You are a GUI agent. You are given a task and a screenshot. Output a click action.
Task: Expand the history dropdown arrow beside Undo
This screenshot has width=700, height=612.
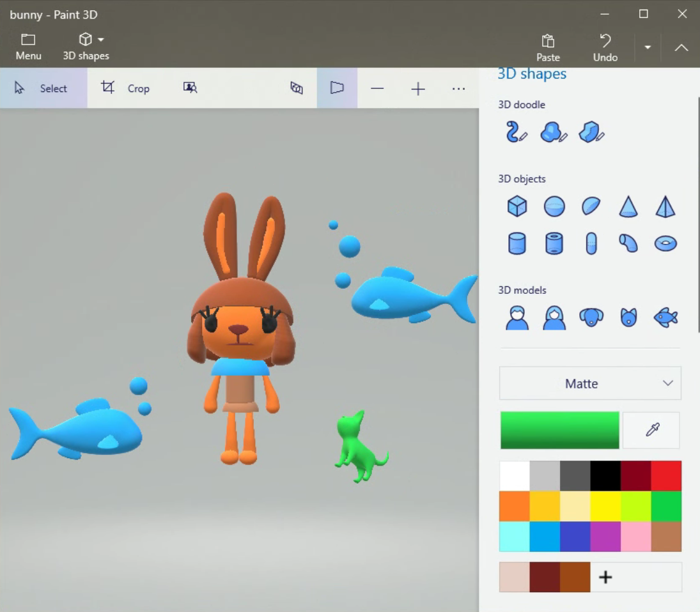tap(648, 47)
